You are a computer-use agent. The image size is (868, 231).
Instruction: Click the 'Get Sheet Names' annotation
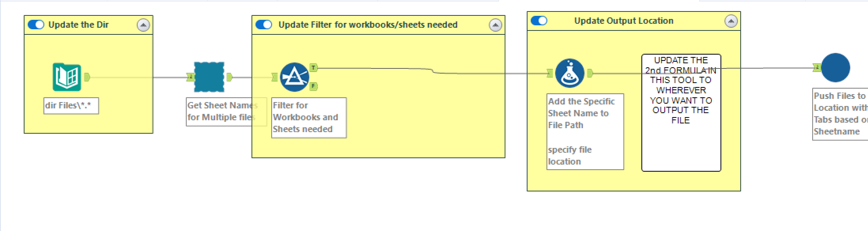coord(221,112)
